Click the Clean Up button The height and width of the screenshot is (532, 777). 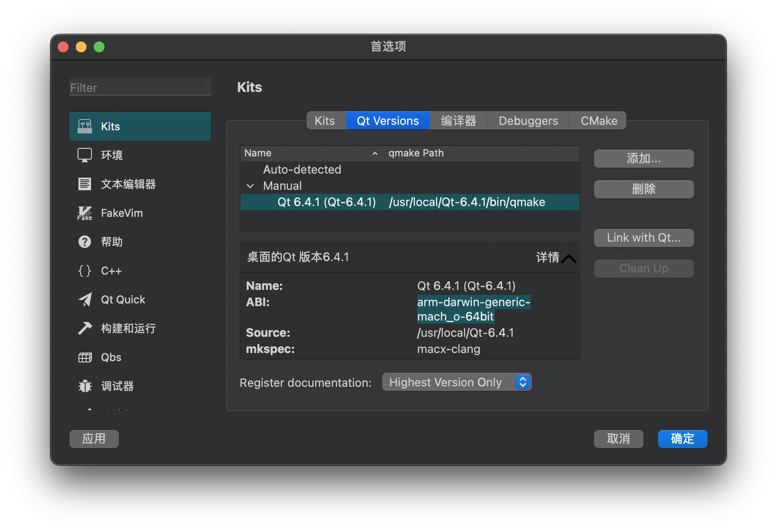click(644, 269)
